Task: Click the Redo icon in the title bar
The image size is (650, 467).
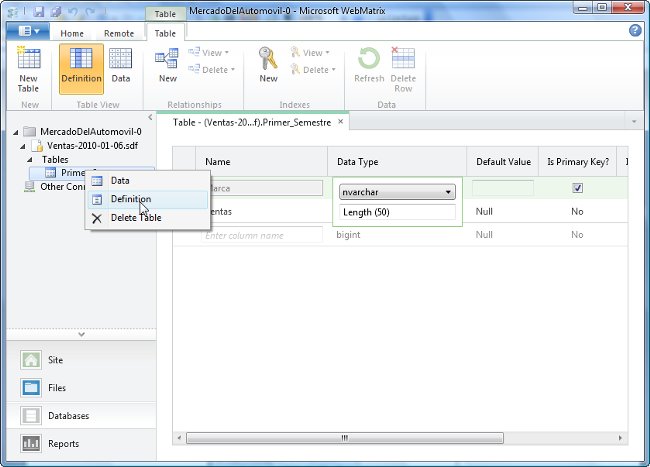Action: tap(90, 12)
